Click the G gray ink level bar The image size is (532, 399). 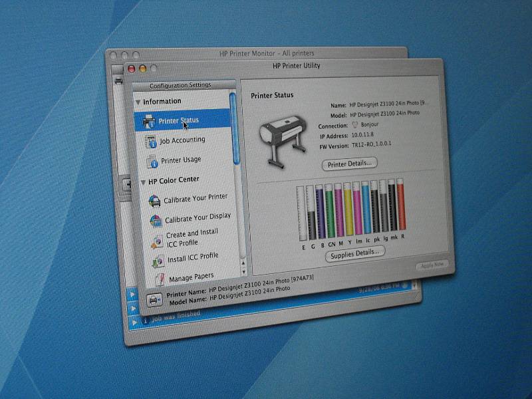tap(311, 213)
